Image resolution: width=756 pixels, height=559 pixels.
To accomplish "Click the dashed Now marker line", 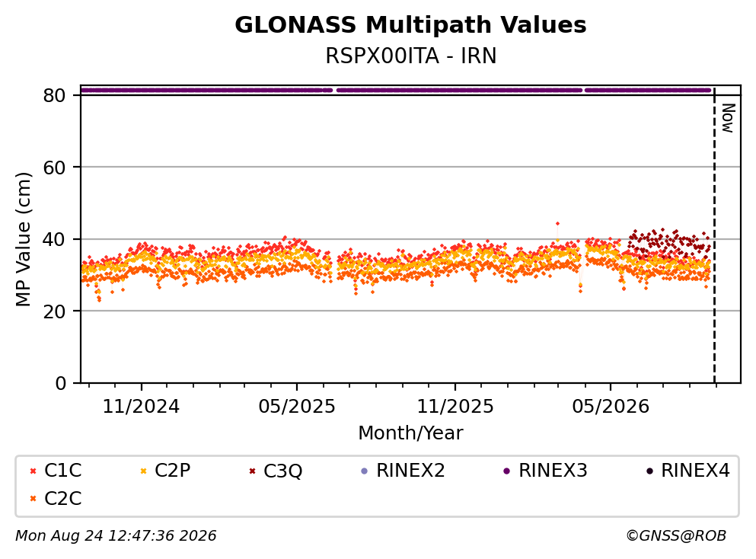I will (714, 235).
